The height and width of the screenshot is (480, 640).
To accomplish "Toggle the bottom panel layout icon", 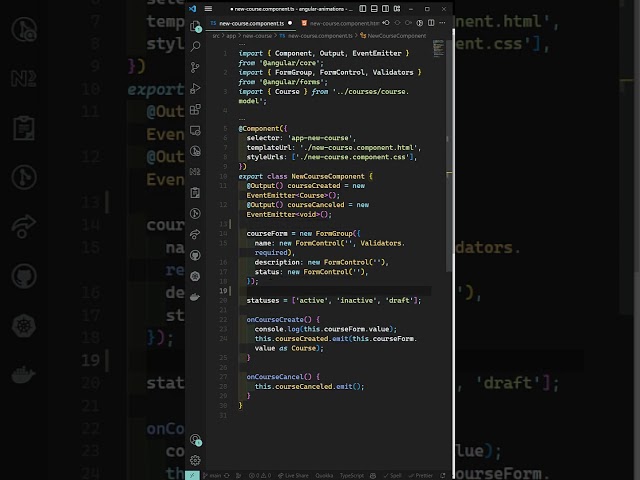I will 374,9.
